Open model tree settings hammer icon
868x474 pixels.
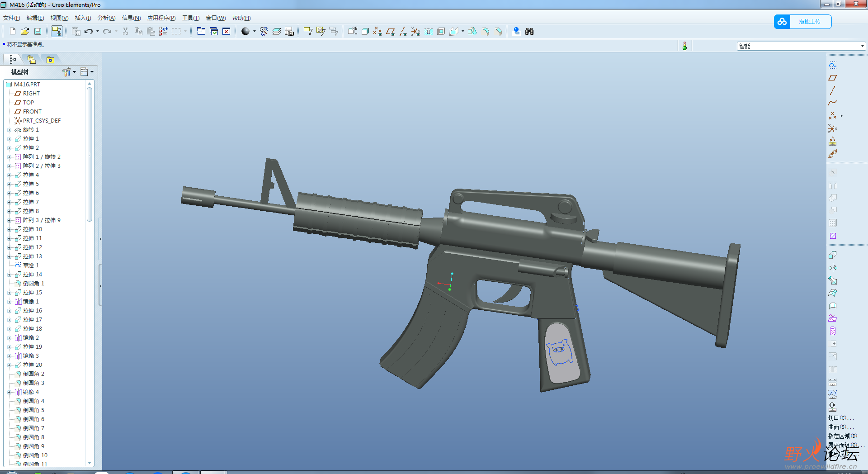click(x=66, y=72)
